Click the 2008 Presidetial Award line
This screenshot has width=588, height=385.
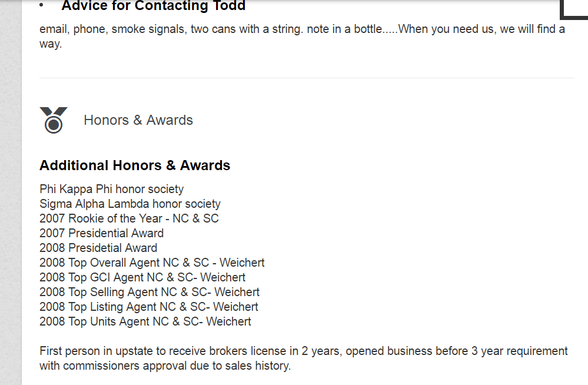pyautogui.click(x=98, y=248)
